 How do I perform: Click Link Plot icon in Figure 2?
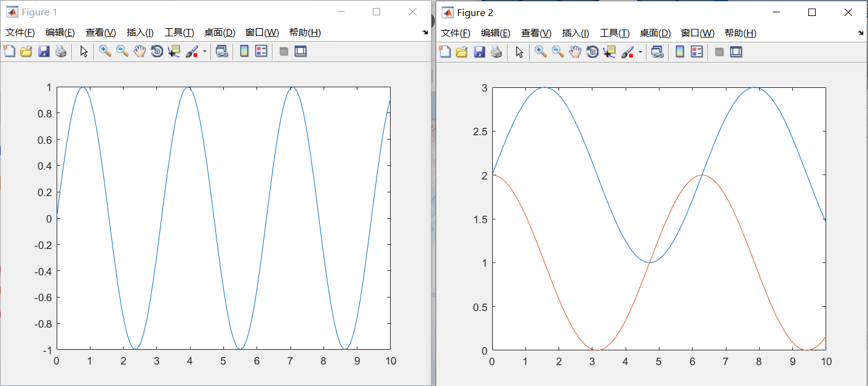[658, 52]
